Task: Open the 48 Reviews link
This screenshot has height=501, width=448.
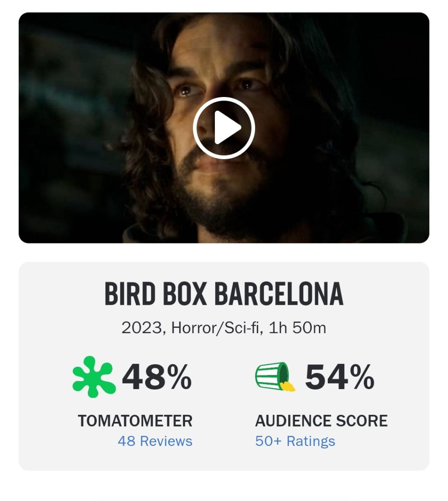Action: coord(155,441)
